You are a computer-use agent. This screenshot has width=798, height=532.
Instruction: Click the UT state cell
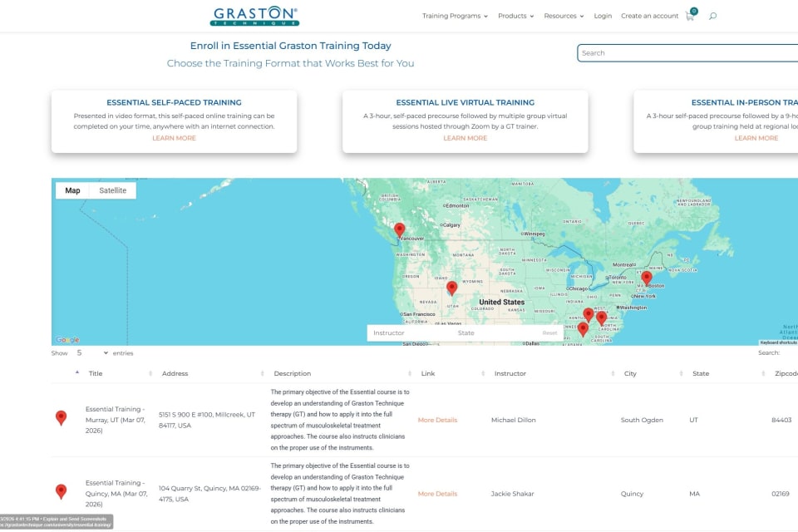[x=693, y=420]
